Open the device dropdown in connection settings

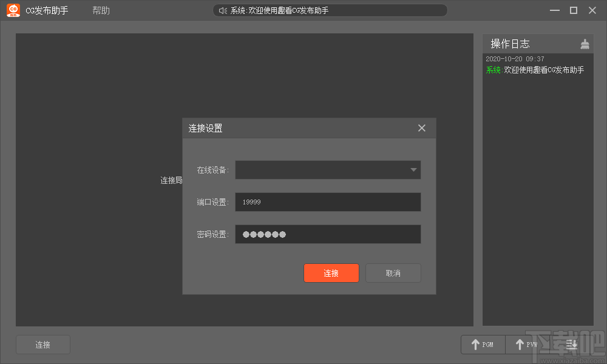[x=328, y=170]
